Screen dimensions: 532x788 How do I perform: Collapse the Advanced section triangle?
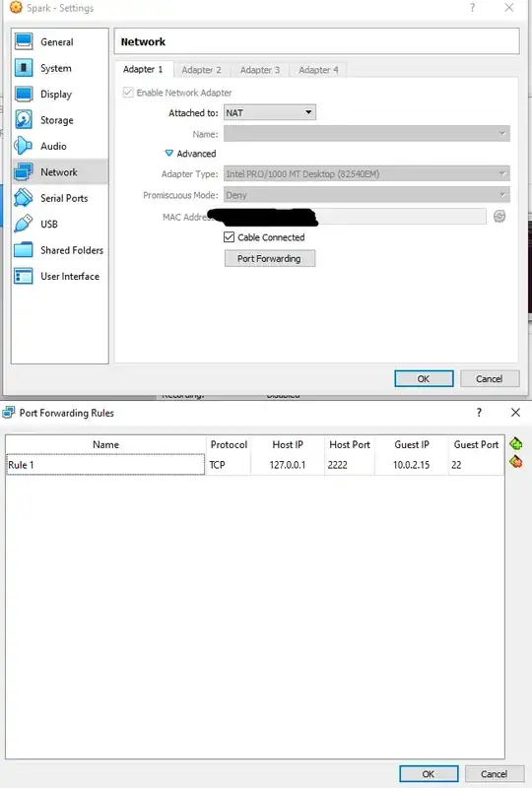click(x=168, y=154)
